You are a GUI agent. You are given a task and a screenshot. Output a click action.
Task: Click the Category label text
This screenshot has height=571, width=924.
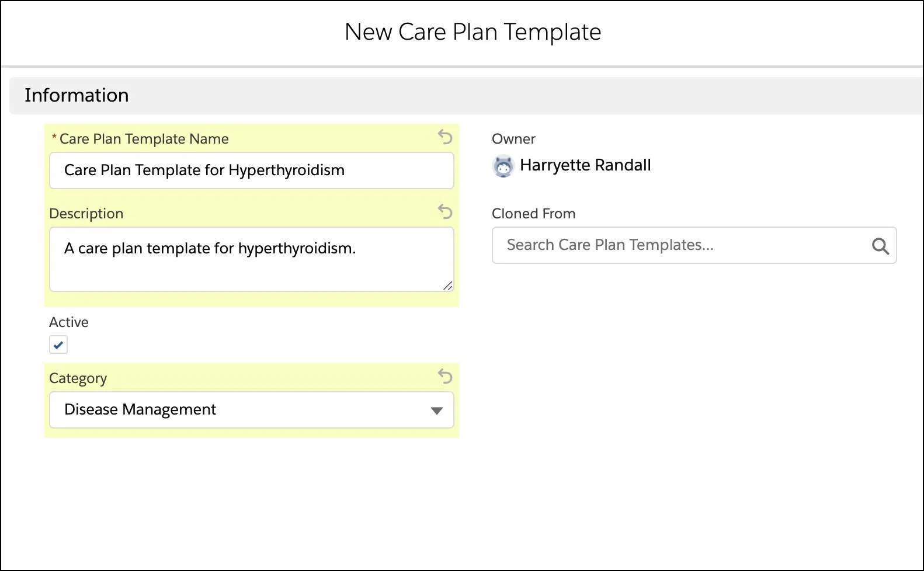click(78, 378)
